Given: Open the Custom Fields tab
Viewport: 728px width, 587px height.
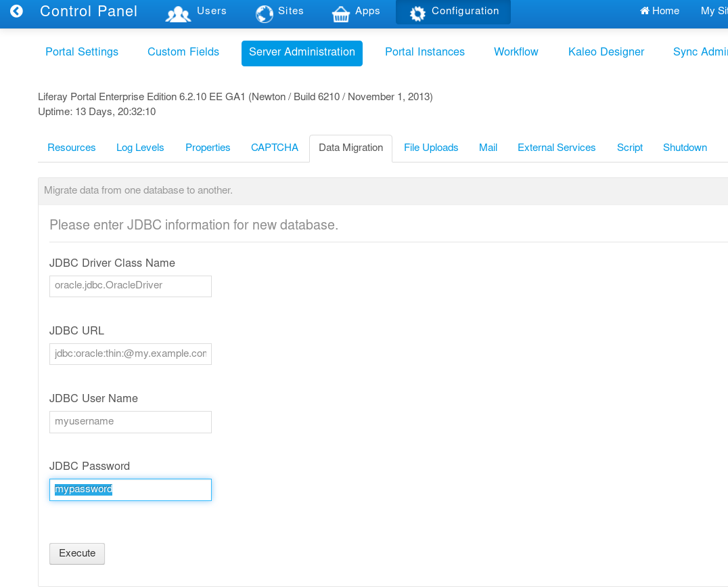Looking at the screenshot, I should click(183, 51).
